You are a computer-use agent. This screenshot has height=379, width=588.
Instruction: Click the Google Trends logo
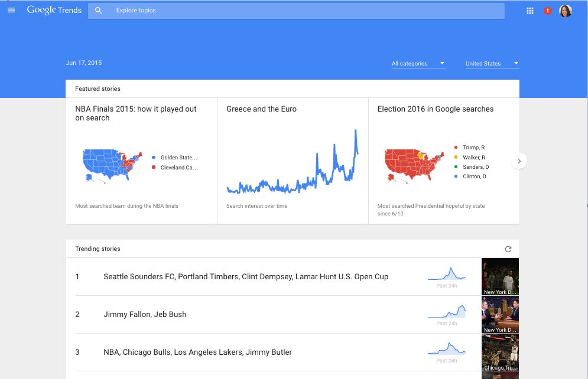[54, 10]
